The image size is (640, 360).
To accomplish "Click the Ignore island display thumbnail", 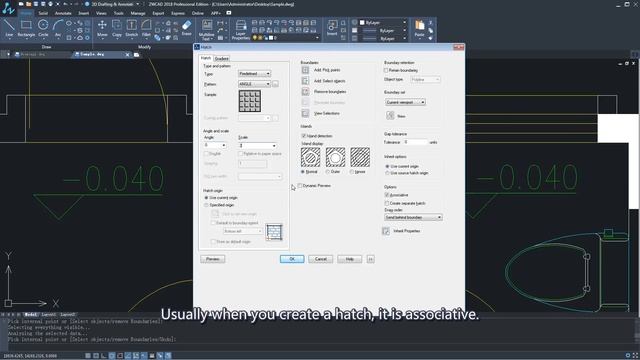I will coord(360,157).
